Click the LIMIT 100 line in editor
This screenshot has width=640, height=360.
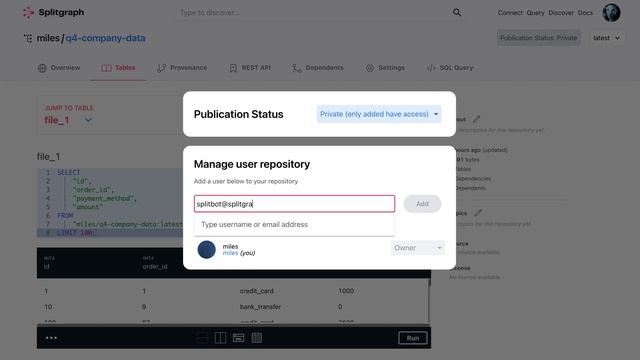76,233
